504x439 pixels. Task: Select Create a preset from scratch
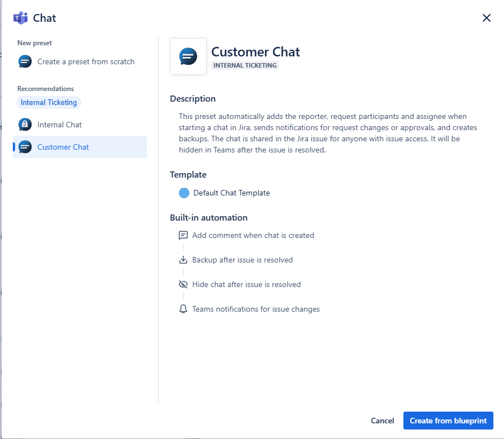click(x=85, y=62)
